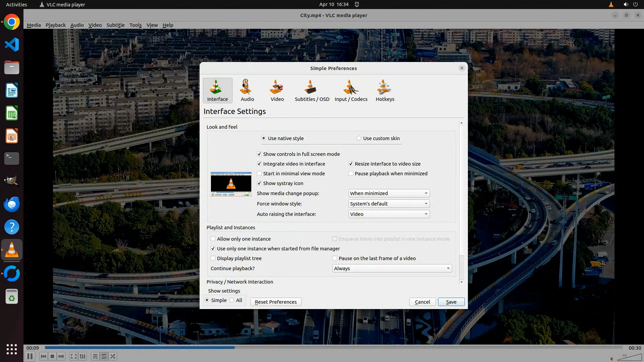Click the Reset Preferences button
This screenshot has width=644, height=362.
pyautogui.click(x=276, y=302)
